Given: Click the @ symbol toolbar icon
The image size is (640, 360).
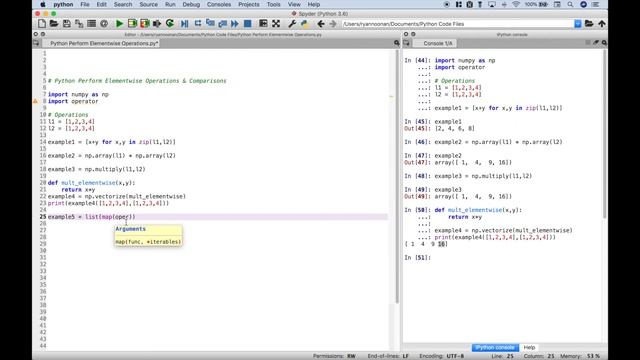Looking at the screenshot, I should click(104, 24).
